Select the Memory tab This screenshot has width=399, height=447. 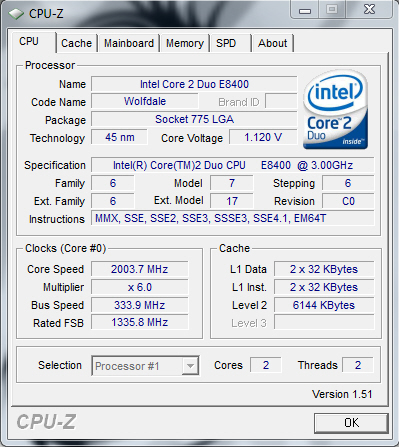click(x=185, y=43)
